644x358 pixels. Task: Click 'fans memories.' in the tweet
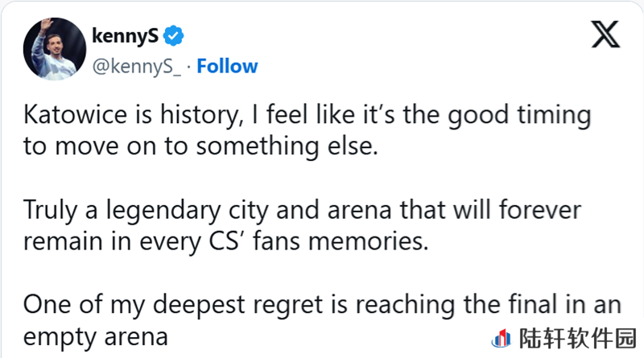(x=341, y=241)
